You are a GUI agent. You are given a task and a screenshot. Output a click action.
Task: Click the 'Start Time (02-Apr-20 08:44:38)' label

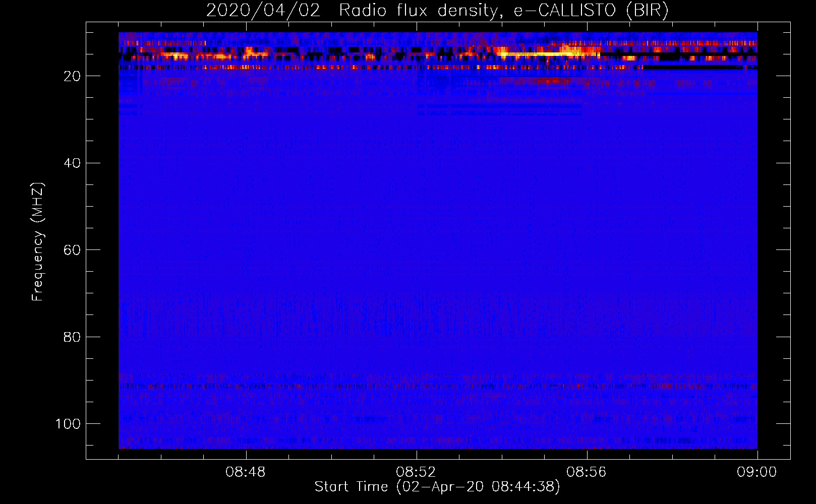point(437,487)
